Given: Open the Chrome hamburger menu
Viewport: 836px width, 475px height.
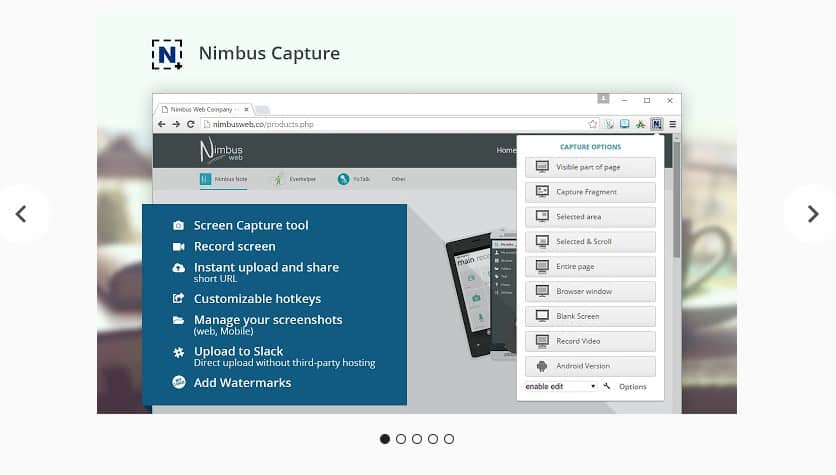Looking at the screenshot, I should [x=673, y=124].
